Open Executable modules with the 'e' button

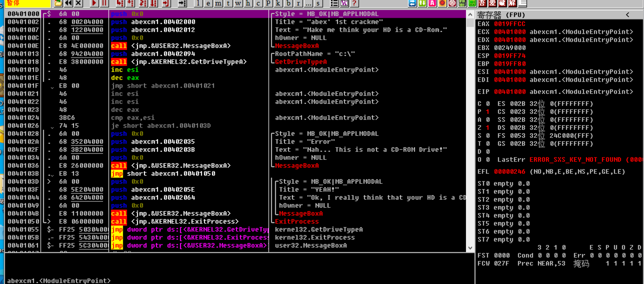tap(208, 3)
